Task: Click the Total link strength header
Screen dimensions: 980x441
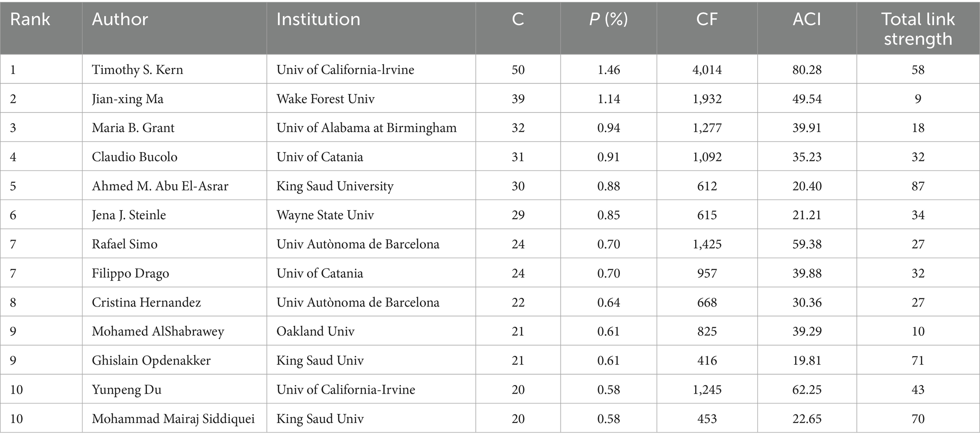Action: pos(918,29)
